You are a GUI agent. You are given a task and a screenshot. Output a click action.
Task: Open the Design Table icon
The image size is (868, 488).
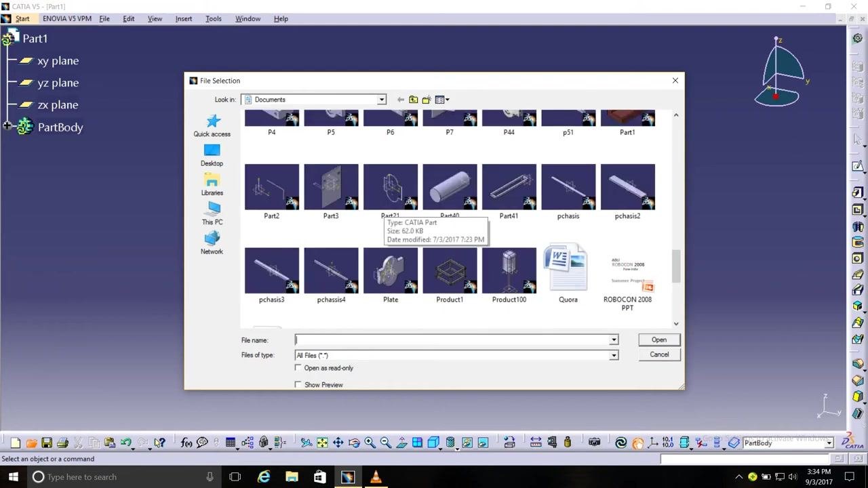click(231, 443)
